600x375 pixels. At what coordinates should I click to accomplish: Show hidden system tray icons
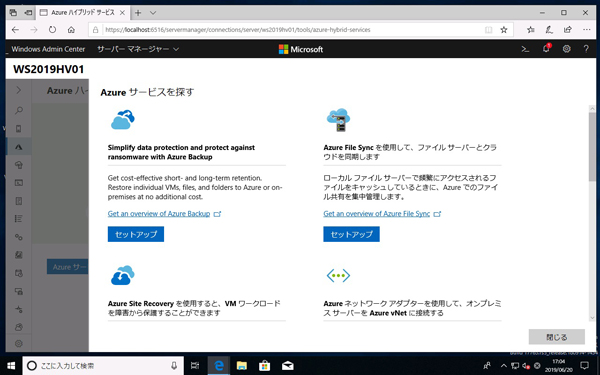click(x=503, y=366)
